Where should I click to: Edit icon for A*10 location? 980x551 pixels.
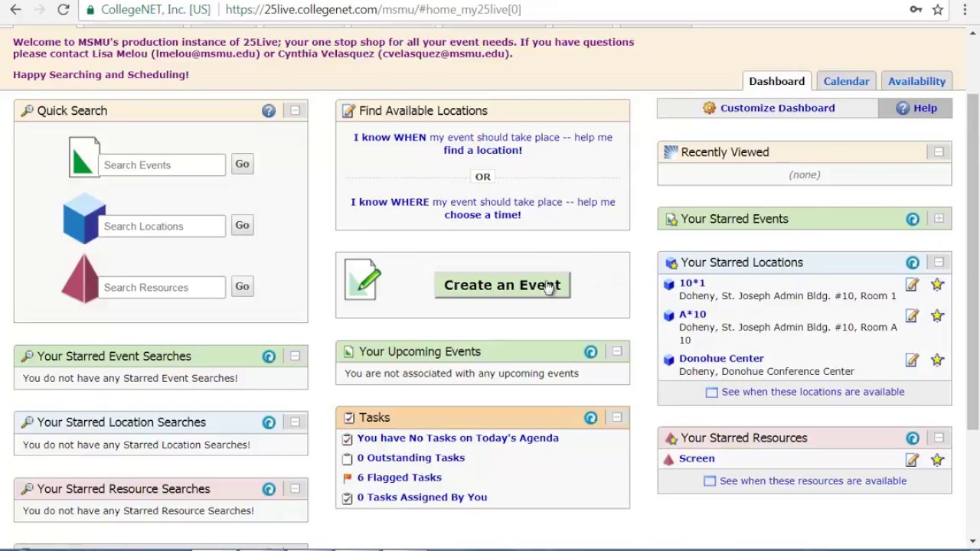pyautogui.click(x=912, y=316)
